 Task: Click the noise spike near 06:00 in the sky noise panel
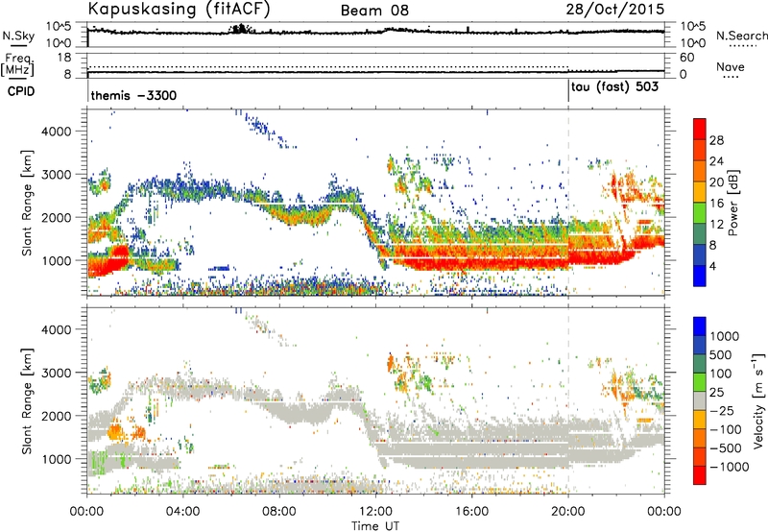click(240, 29)
